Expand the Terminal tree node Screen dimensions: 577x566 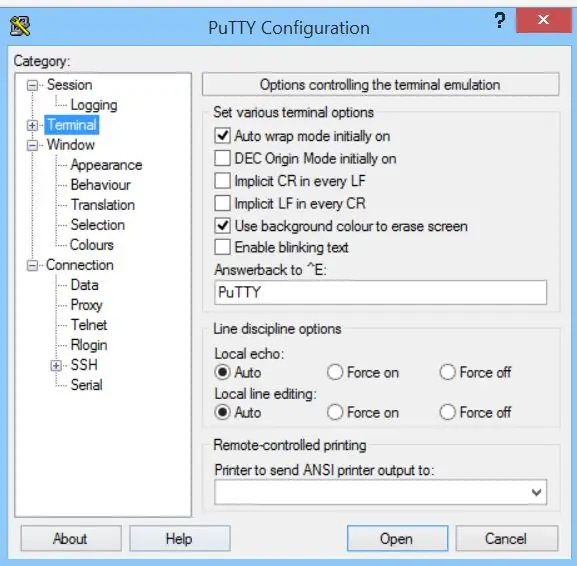pos(32,125)
